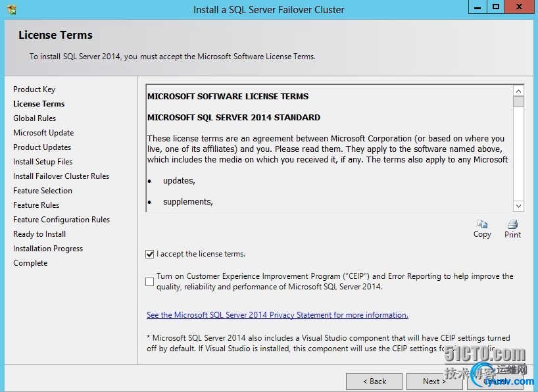Select Product Key step in sidebar
The width and height of the screenshot is (538, 392).
coord(34,89)
